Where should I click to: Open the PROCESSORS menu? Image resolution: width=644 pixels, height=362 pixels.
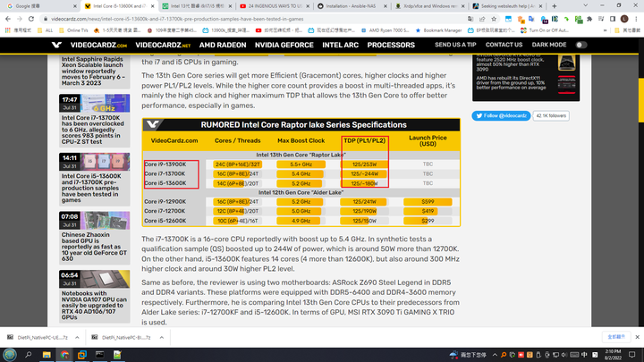391,46
